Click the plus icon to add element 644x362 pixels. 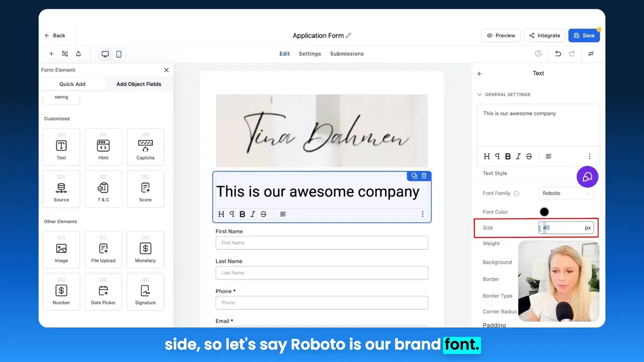click(51, 54)
